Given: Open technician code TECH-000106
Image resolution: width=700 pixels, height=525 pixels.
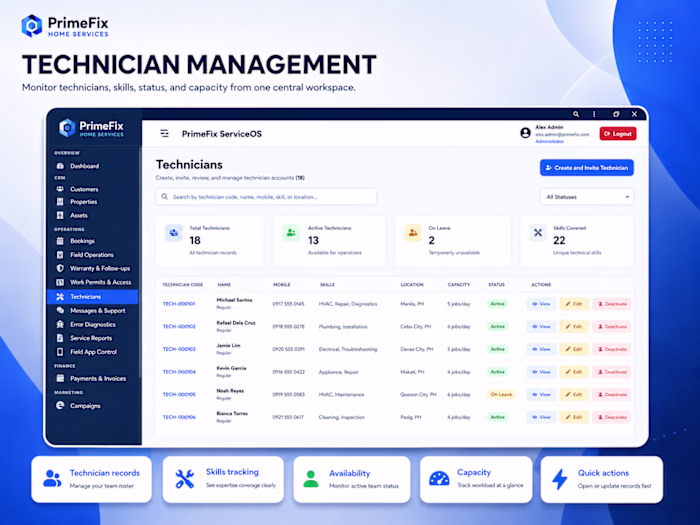Looking at the screenshot, I should 179,417.
